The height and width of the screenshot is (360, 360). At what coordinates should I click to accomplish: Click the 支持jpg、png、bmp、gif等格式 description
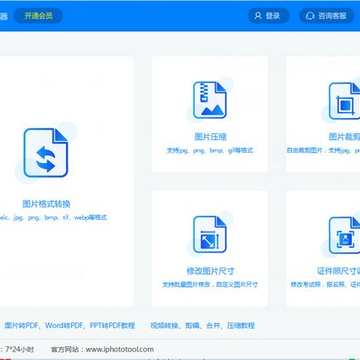point(210,151)
